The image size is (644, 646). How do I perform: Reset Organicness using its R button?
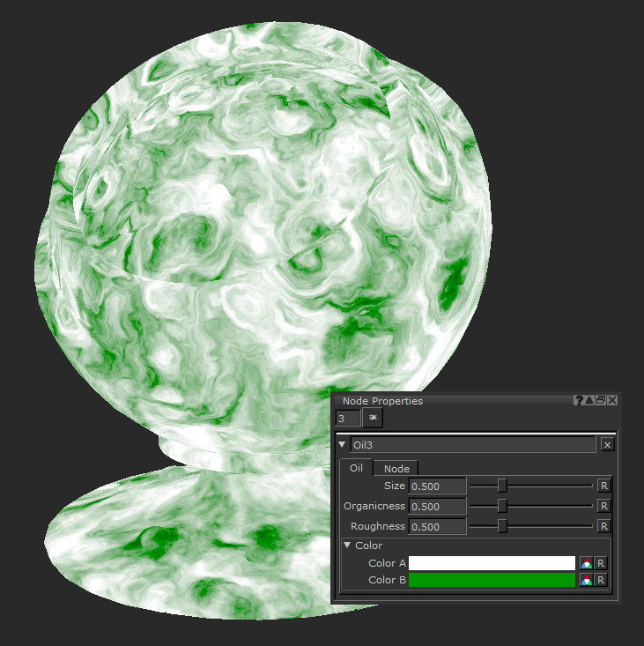[603, 506]
